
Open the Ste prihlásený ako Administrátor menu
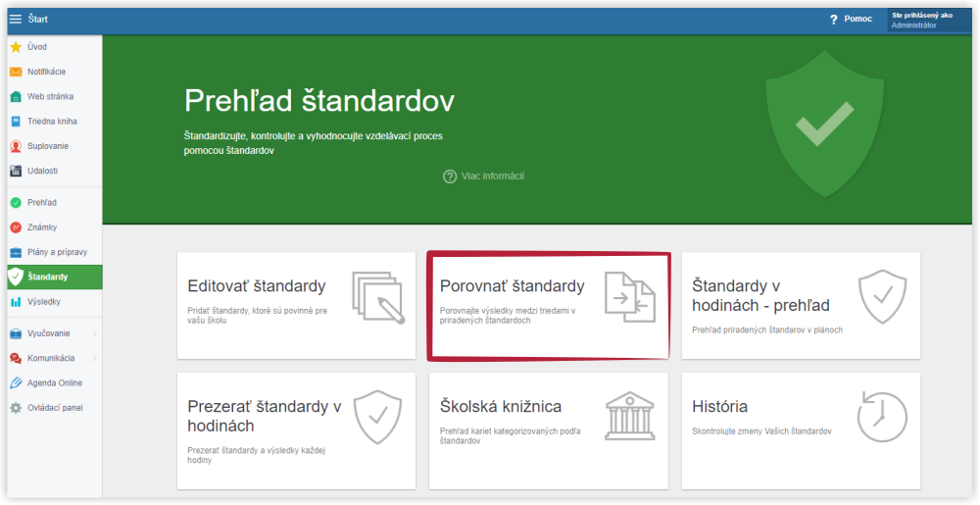929,20
